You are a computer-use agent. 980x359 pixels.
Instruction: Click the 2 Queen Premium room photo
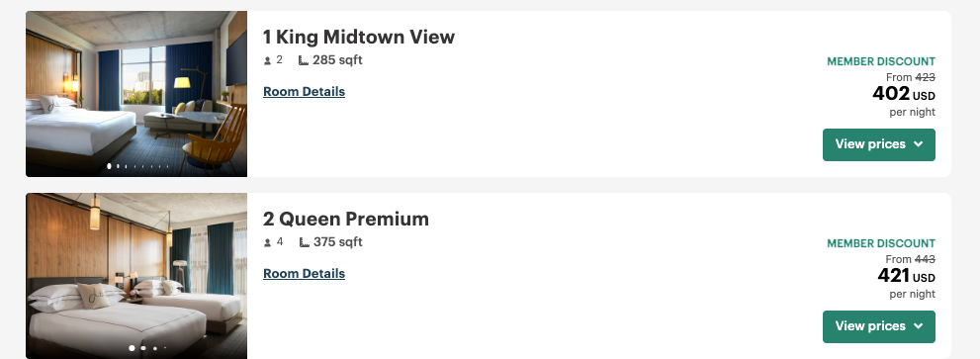click(136, 276)
